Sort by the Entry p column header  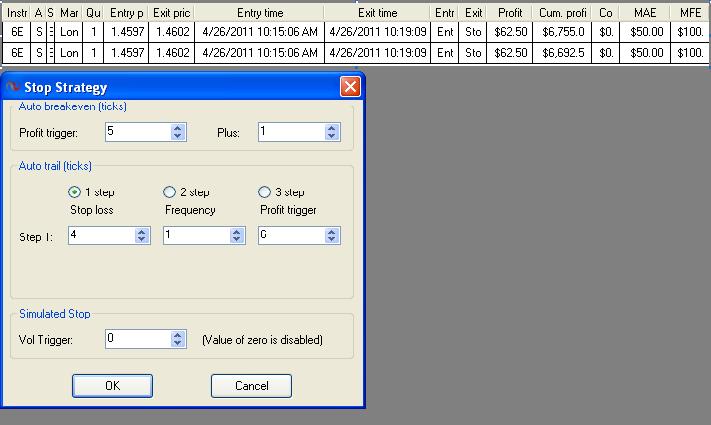click(126, 13)
